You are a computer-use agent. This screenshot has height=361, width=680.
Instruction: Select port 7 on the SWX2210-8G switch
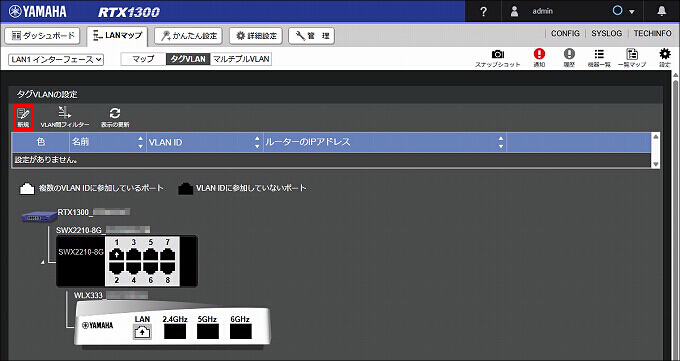click(167, 254)
